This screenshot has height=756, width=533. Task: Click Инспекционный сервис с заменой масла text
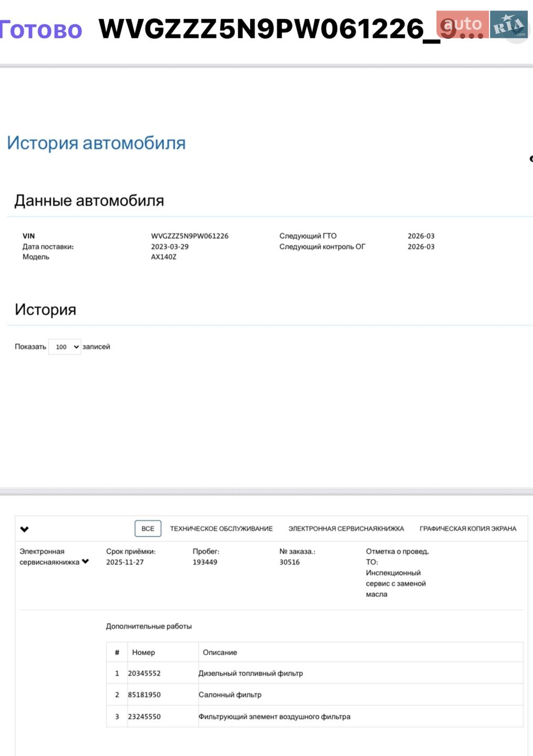pyautogui.click(x=396, y=584)
